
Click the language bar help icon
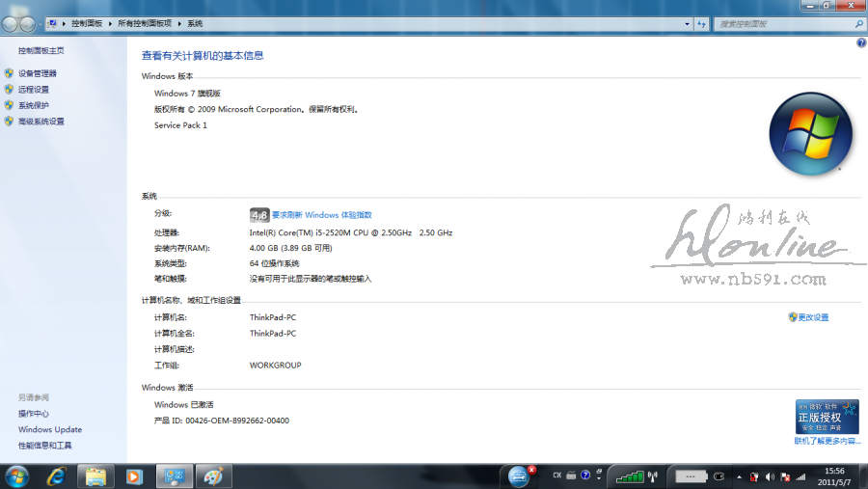tap(585, 475)
